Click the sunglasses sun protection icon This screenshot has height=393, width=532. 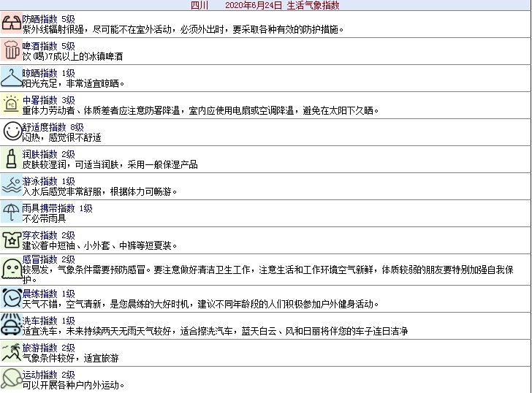coord(11,23)
